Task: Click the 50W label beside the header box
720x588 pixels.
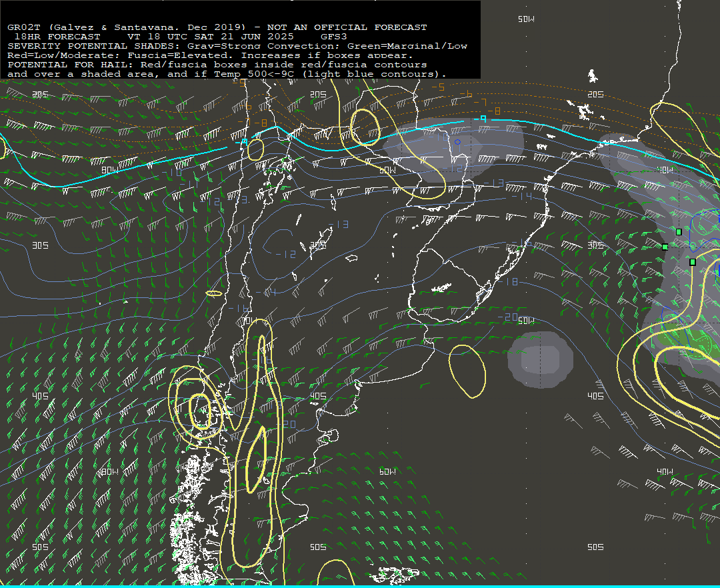Action: [x=526, y=19]
